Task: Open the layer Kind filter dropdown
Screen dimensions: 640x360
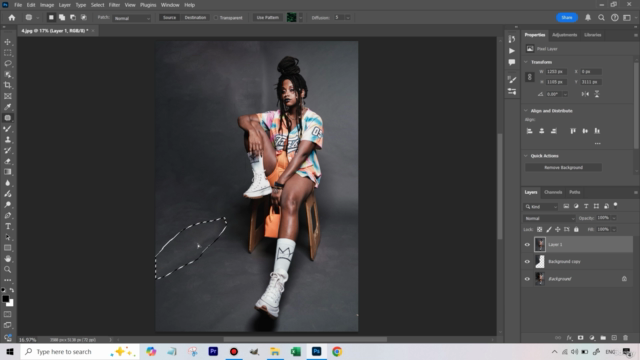Action: pos(541,207)
